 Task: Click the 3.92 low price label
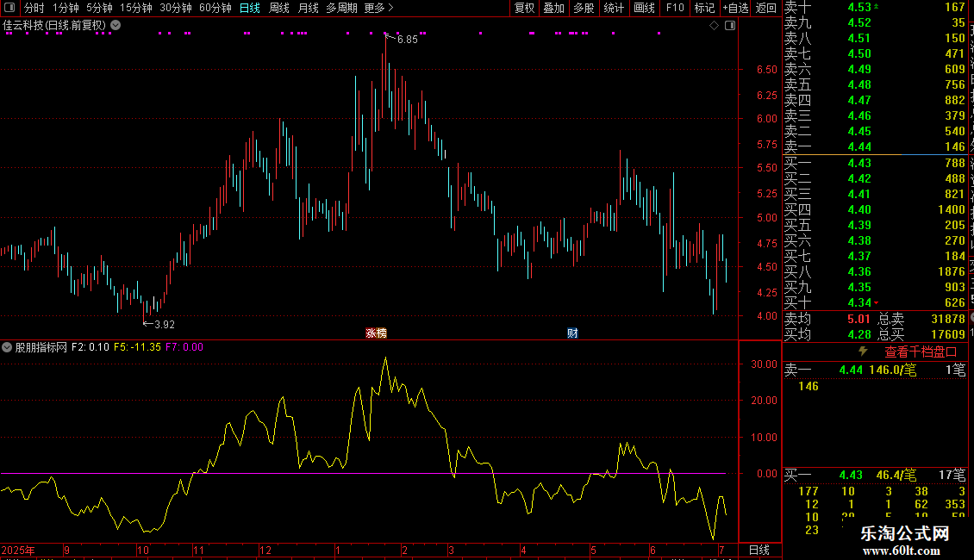pos(164,325)
